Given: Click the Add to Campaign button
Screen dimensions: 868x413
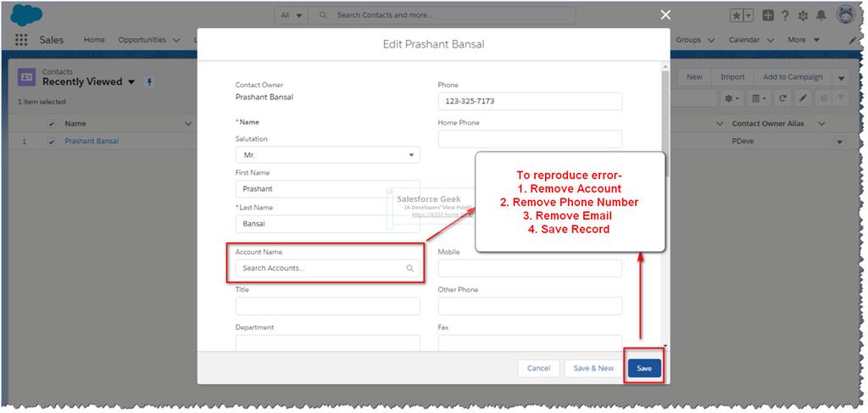Looking at the screenshot, I should (793, 77).
